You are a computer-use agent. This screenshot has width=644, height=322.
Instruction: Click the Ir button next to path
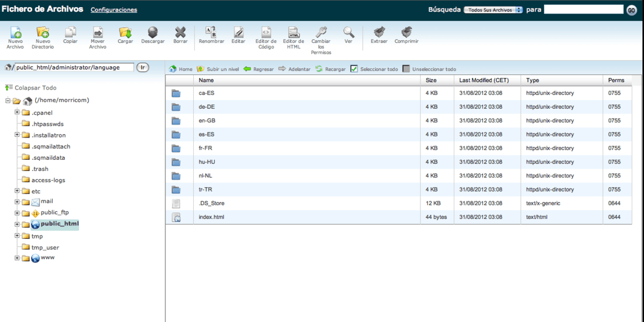coord(142,67)
